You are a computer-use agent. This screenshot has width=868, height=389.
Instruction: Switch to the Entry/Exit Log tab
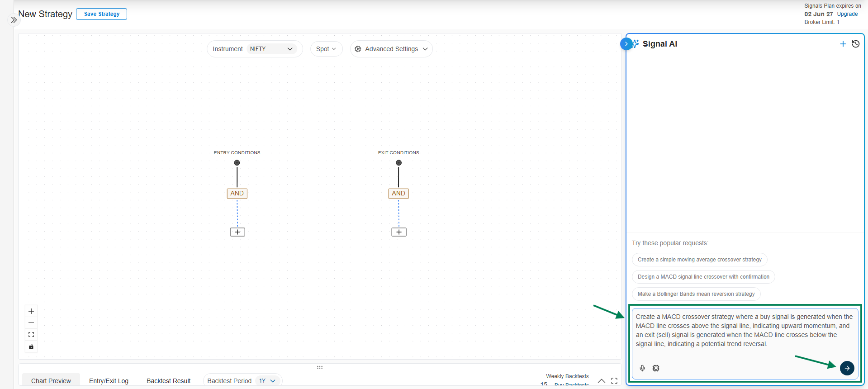109,381
